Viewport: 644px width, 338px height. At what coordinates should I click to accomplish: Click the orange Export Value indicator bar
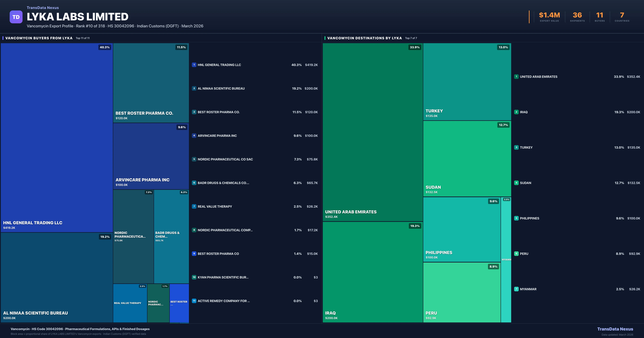tap(529, 17)
